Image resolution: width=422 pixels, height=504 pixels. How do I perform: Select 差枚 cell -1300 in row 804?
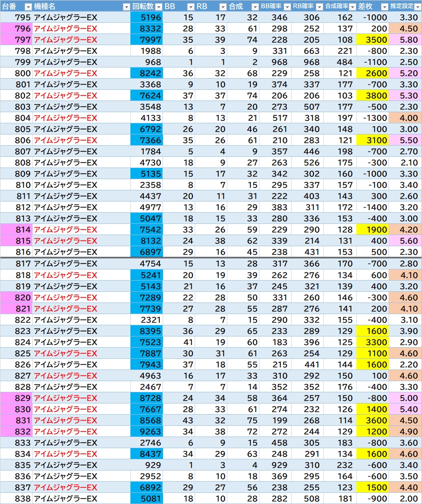click(372, 118)
